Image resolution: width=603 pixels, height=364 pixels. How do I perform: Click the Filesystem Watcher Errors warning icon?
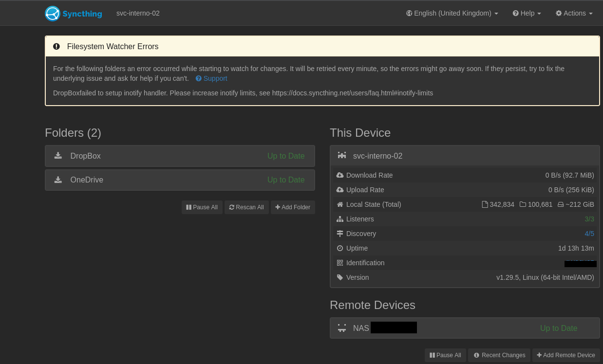(57, 47)
